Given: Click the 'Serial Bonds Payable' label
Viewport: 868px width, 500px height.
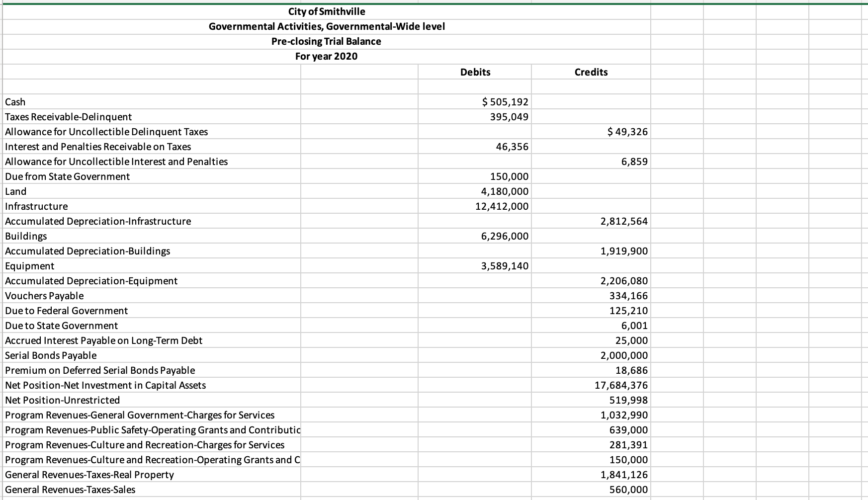Looking at the screenshot, I should click(51, 355).
